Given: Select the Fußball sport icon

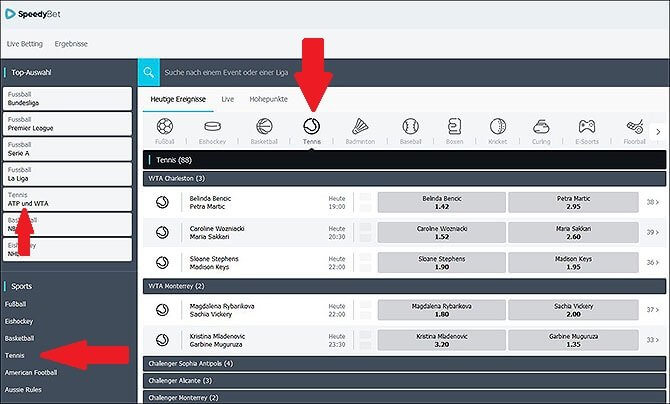Looking at the screenshot, I should [x=165, y=127].
